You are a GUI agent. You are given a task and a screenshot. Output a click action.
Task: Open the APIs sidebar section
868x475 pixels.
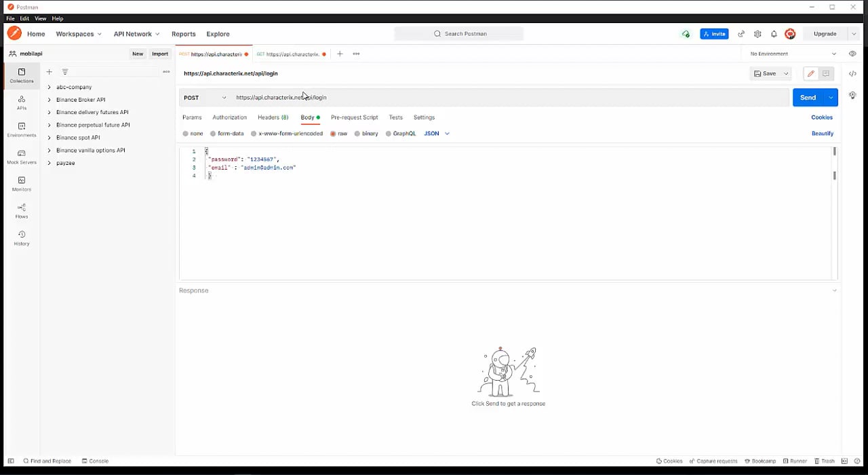tap(21, 102)
